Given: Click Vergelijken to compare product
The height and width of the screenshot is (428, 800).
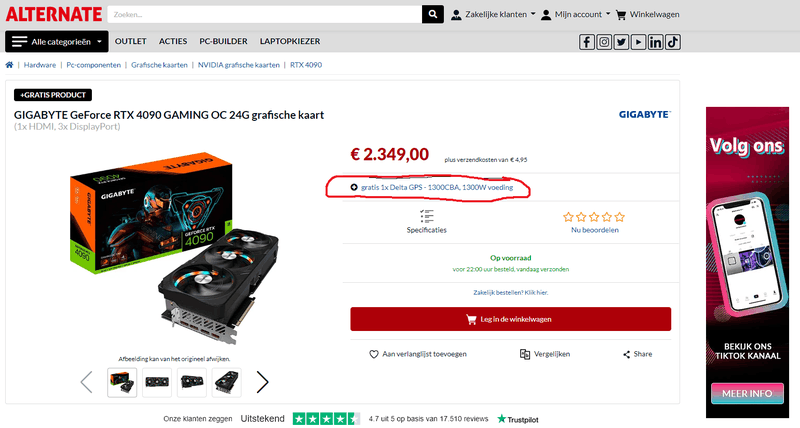Looking at the screenshot, I should (544, 354).
